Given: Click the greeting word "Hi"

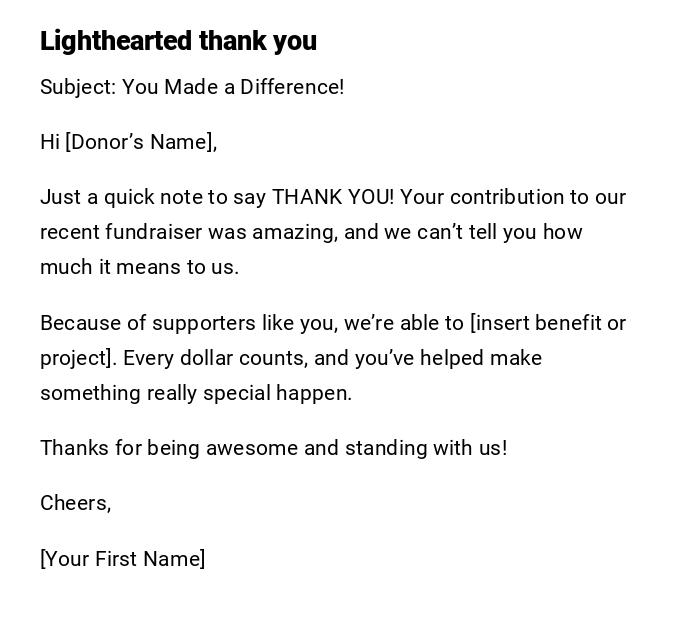Looking at the screenshot, I should 50,142.
